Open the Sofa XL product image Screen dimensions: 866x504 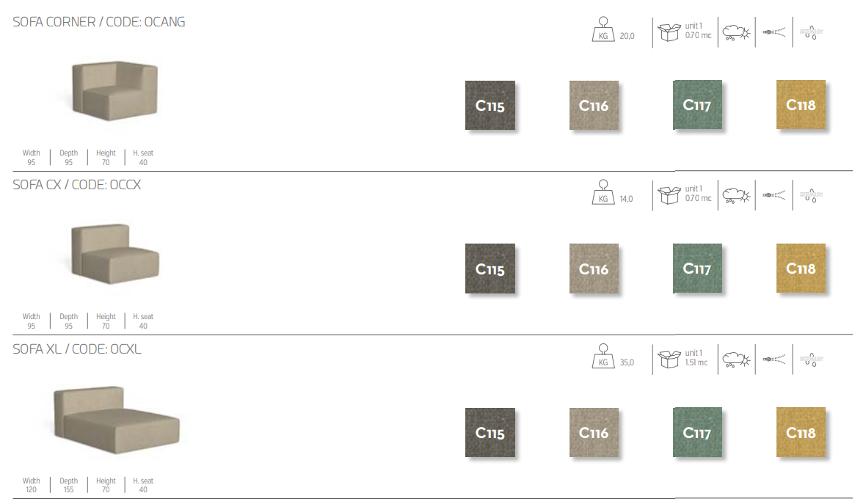tap(117, 419)
